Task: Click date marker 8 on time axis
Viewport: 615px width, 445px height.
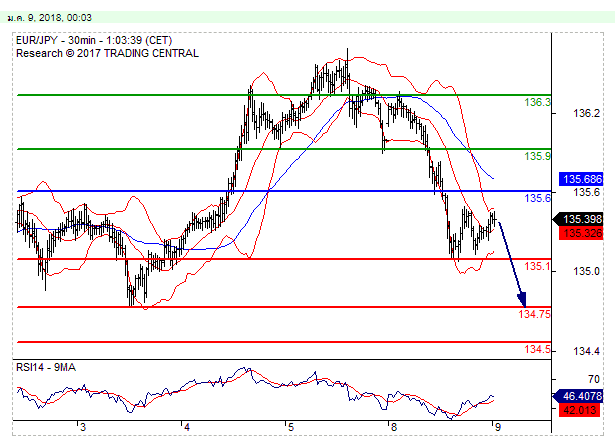Action: coord(394,427)
